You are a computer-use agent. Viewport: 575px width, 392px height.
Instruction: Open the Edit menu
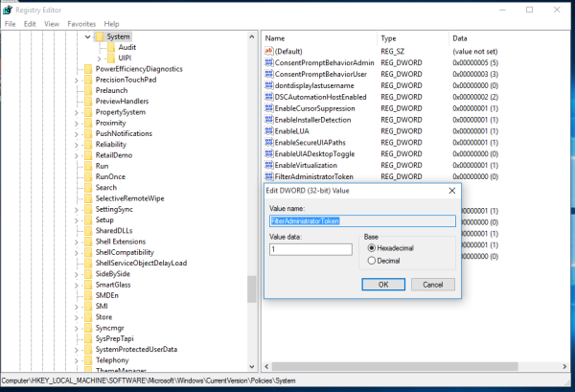pyautogui.click(x=30, y=24)
